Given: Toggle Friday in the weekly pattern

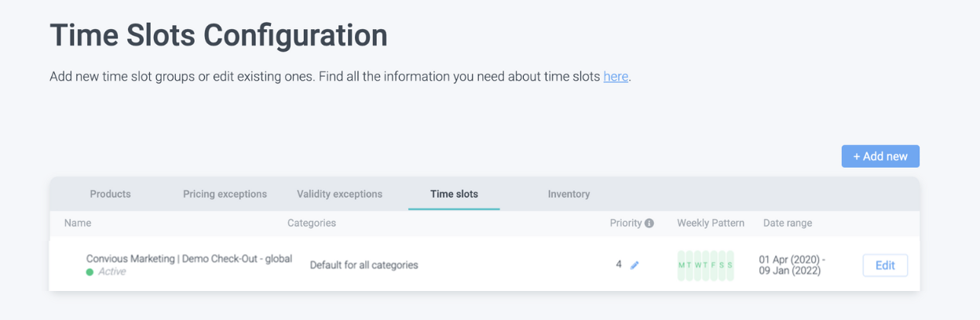Looking at the screenshot, I should click(x=714, y=265).
